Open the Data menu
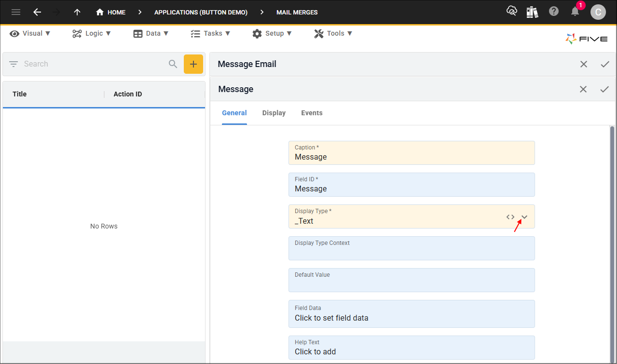Screen dimensions: 617x364 click(151, 33)
